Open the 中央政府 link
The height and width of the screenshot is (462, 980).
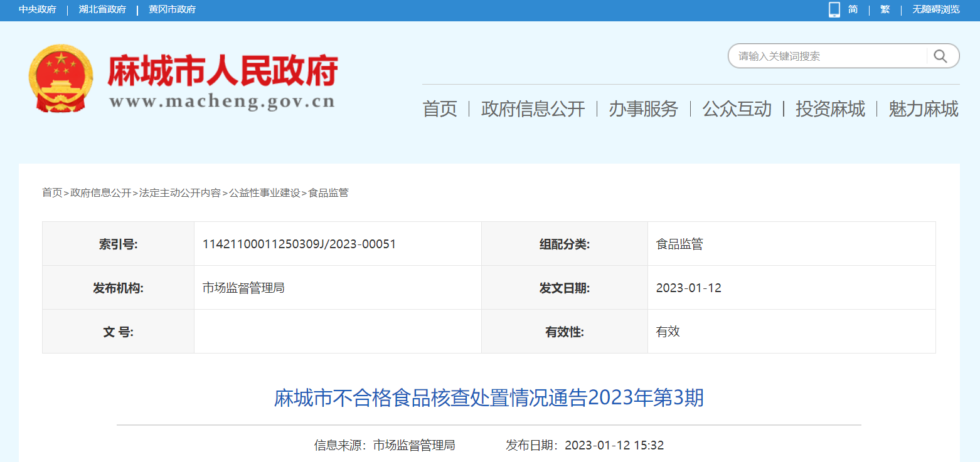37,9
